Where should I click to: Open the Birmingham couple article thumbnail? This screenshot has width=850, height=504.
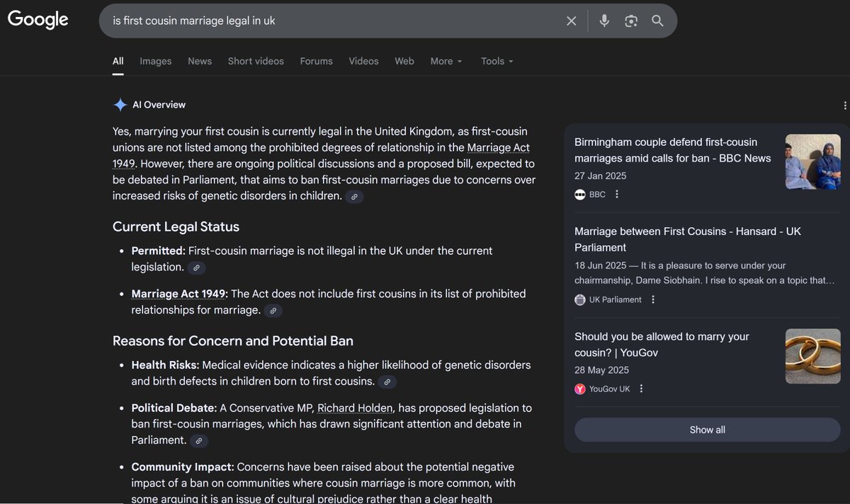(812, 161)
